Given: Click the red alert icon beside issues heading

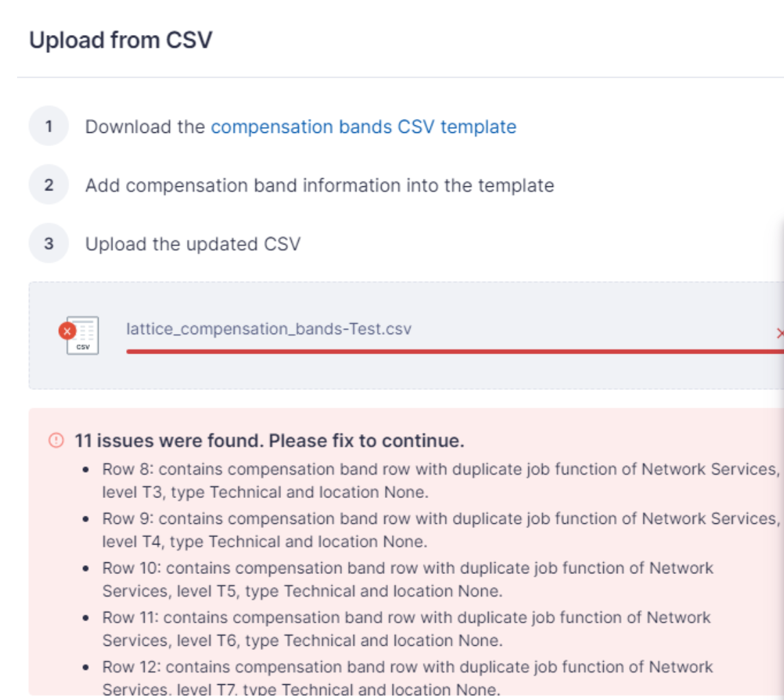Looking at the screenshot, I should coord(56,440).
